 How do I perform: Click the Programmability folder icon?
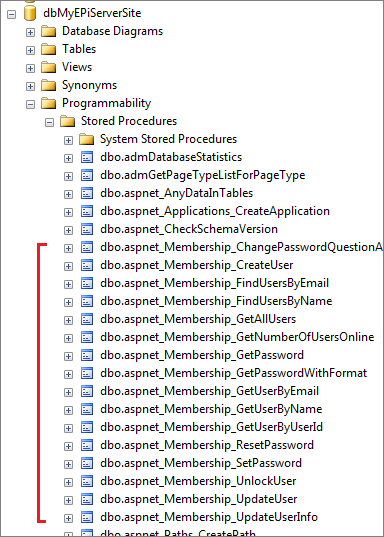coord(49,103)
